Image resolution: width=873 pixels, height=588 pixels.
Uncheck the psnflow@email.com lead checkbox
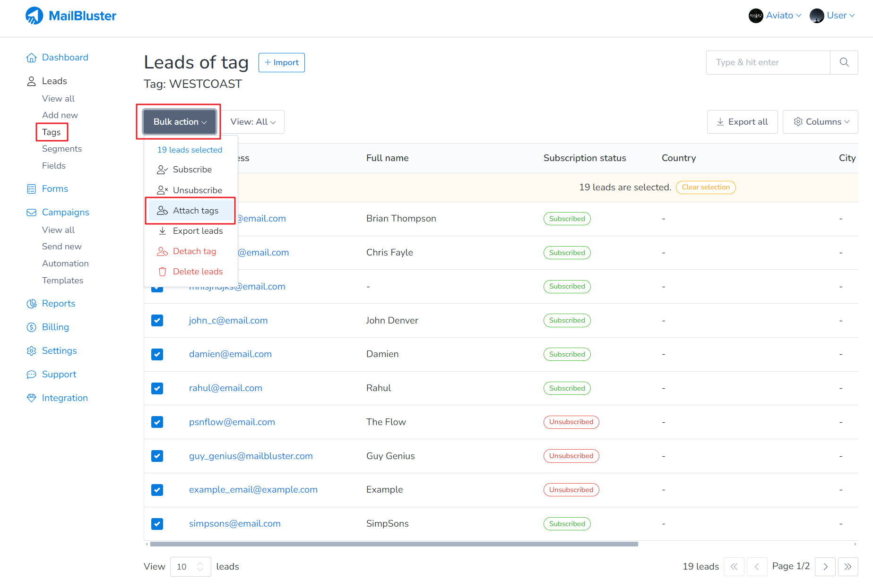pyautogui.click(x=157, y=422)
